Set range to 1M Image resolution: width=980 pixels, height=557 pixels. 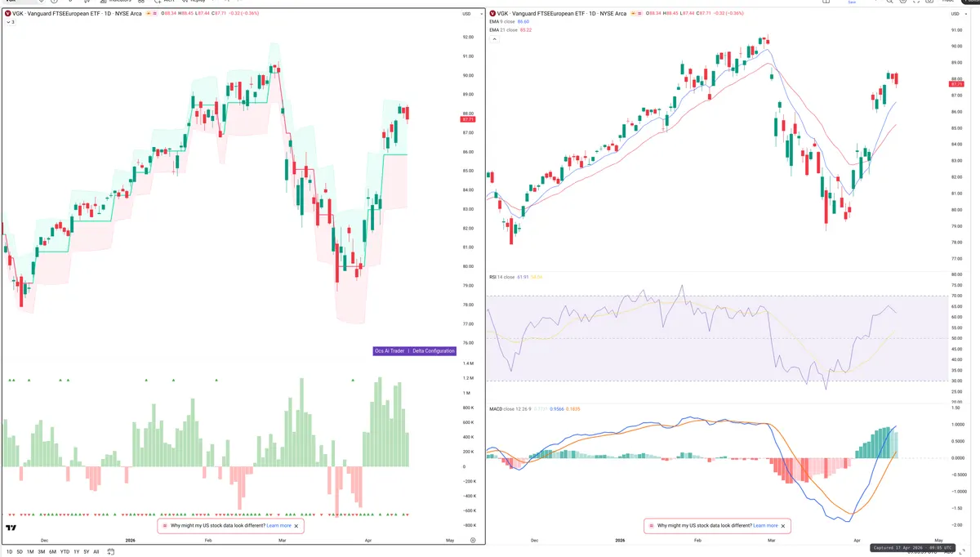point(30,552)
